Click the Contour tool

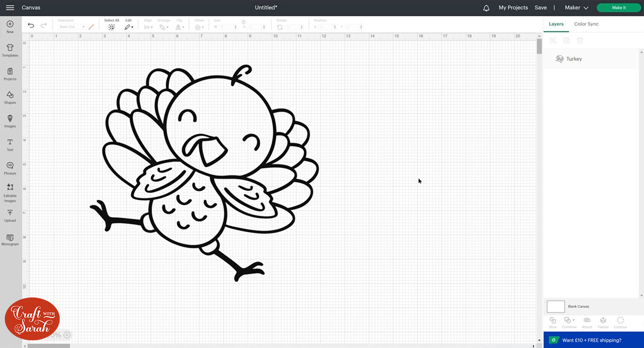tap(620, 323)
